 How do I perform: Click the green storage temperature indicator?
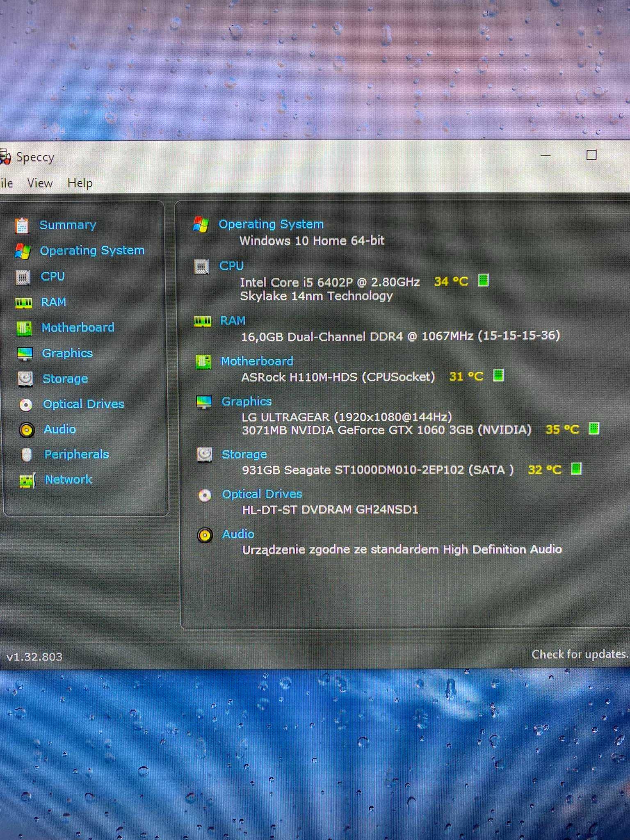576,468
